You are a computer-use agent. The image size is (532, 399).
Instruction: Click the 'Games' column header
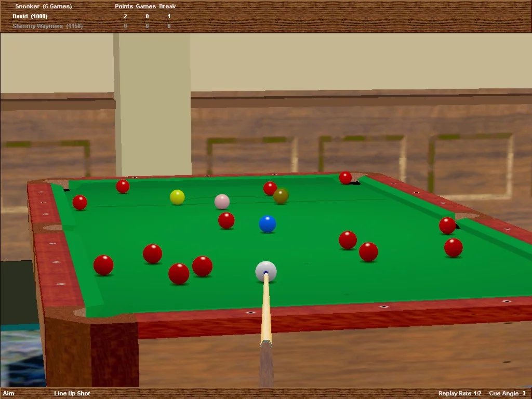pyautogui.click(x=146, y=6)
